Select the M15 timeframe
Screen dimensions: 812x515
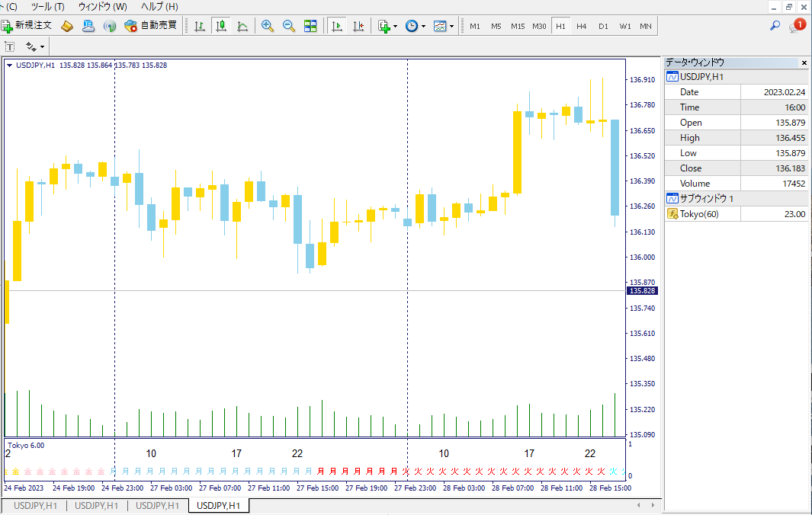(x=518, y=26)
